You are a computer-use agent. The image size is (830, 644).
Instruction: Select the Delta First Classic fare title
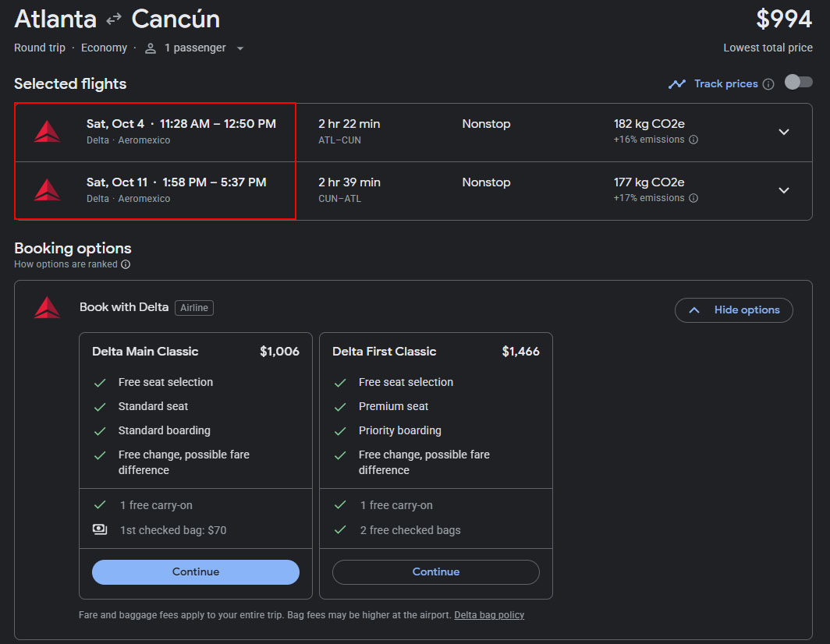pos(384,352)
